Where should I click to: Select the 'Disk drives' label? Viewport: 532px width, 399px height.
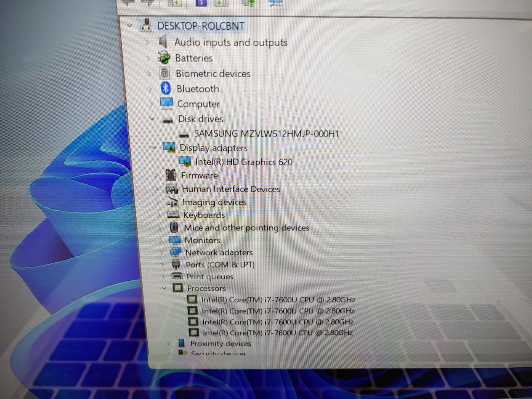click(x=201, y=119)
